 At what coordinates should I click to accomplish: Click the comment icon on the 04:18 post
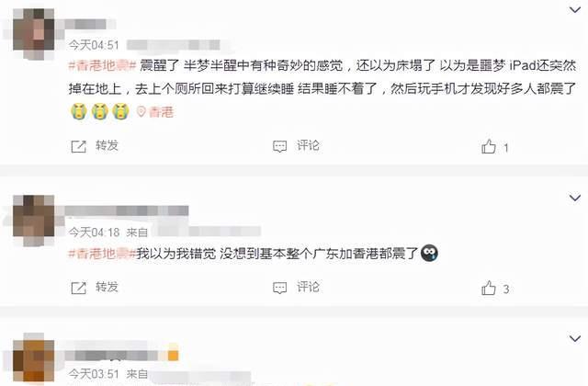coord(279,288)
